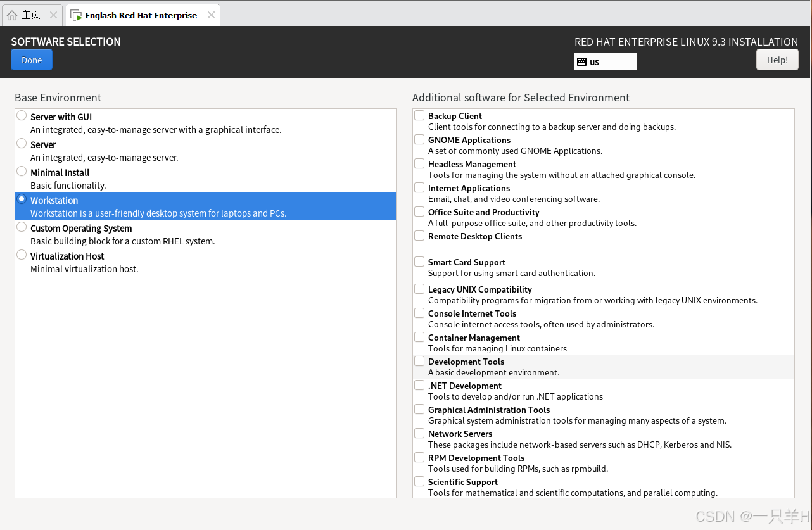Select the Englash Red Hat Enterprise tab
This screenshot has height=530, width=812.
coord(141,15)
